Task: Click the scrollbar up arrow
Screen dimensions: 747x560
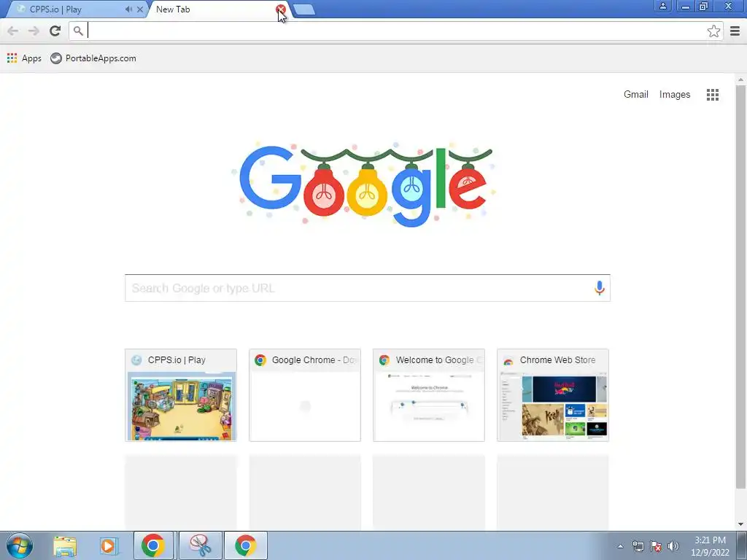Action: pyautogui.click(x=740, y=79)
